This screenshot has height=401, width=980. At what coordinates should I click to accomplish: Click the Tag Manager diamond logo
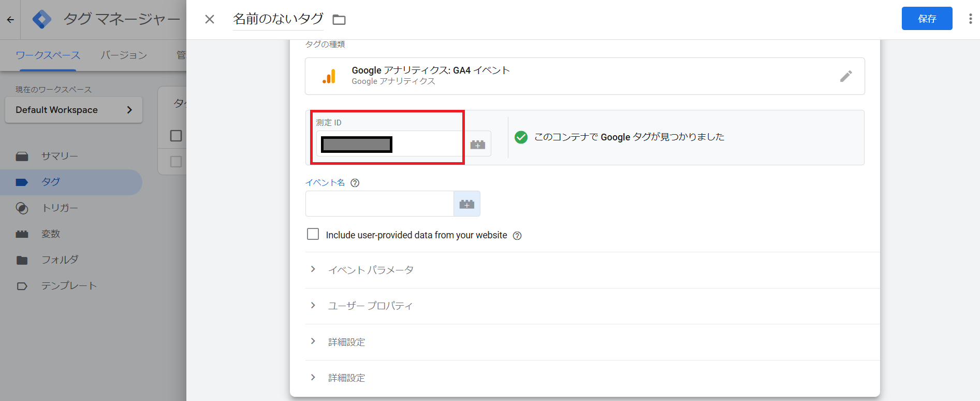coord(41,19)
